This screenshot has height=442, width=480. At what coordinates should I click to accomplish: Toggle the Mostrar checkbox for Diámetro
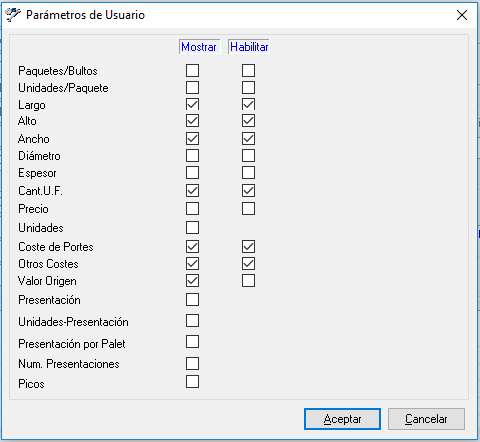[x=193, y=156]
